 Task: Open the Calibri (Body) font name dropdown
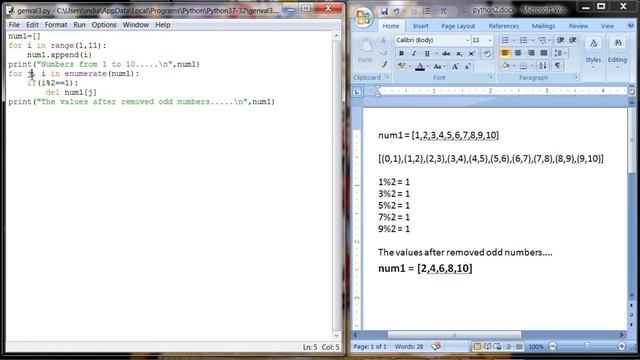(467, 40)
